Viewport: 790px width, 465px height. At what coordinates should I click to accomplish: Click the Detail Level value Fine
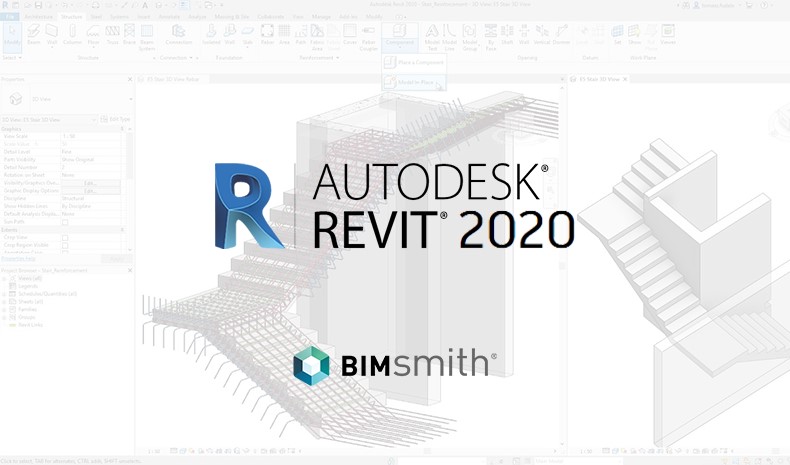click(x=90, y=152)
